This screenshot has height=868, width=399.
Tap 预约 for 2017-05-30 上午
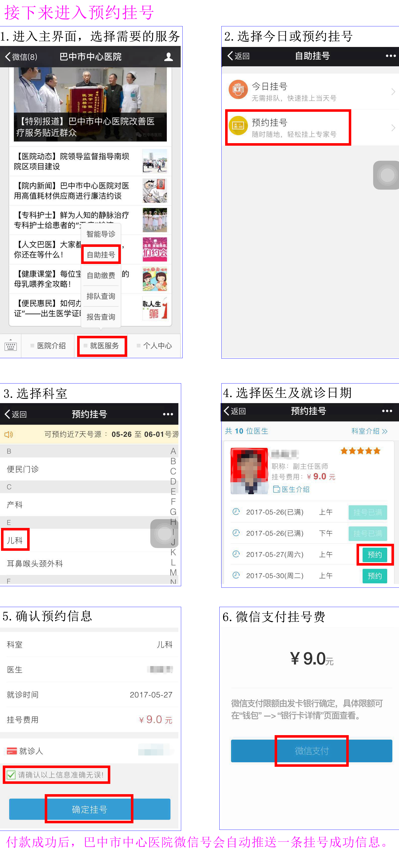[375, 576]
